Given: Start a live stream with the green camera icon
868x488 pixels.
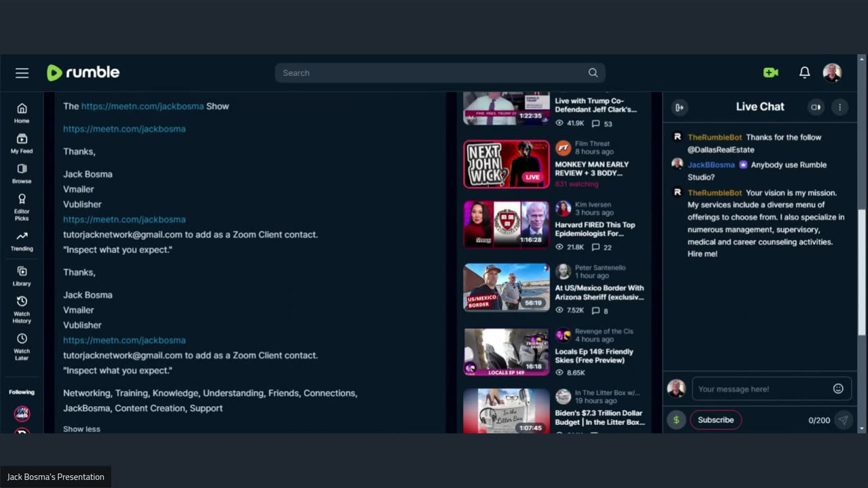Looking at the screenshot, I should 770,73.
